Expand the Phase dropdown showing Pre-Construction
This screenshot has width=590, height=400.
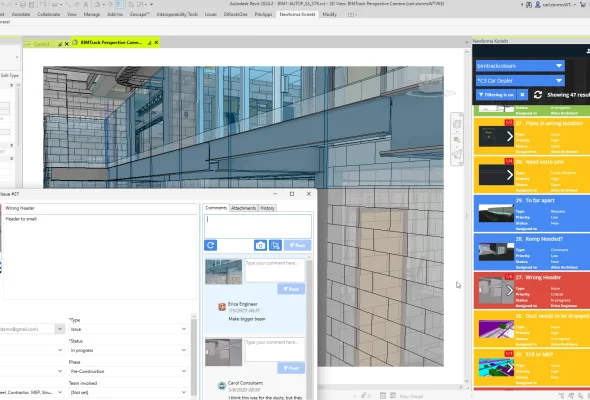pos(129,371)
